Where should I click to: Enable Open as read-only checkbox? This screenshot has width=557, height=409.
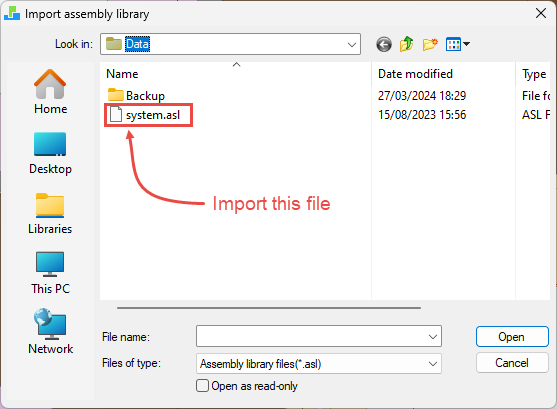[x=202, y=386]
